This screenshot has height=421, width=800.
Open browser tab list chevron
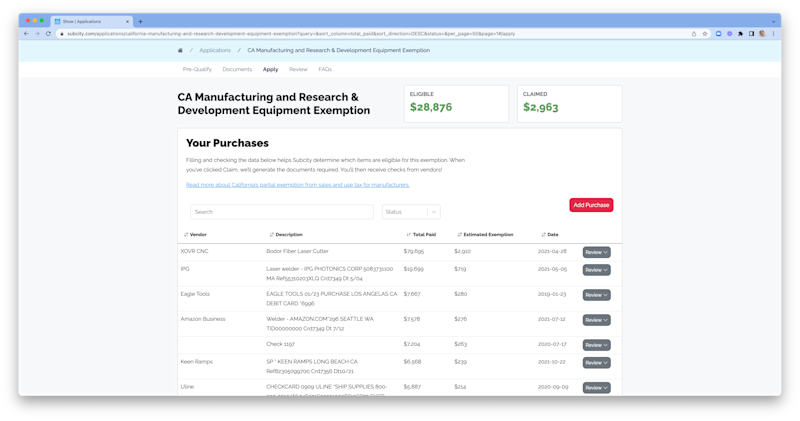pyautogui.click(x=773, y=21)
